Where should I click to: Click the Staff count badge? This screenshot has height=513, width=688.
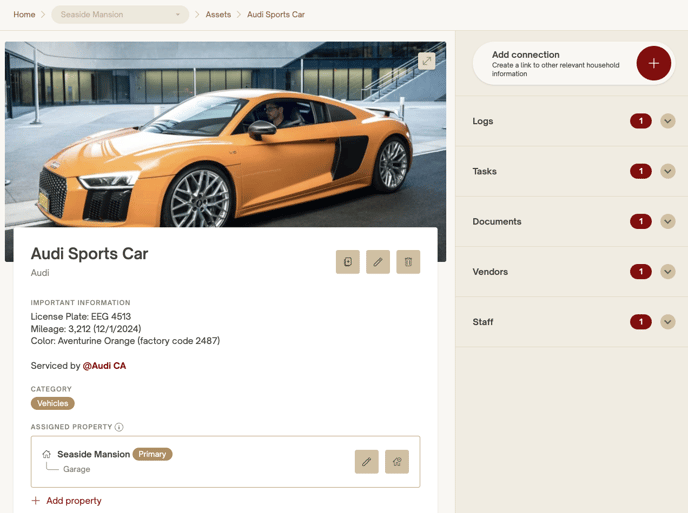pos(641,322)
